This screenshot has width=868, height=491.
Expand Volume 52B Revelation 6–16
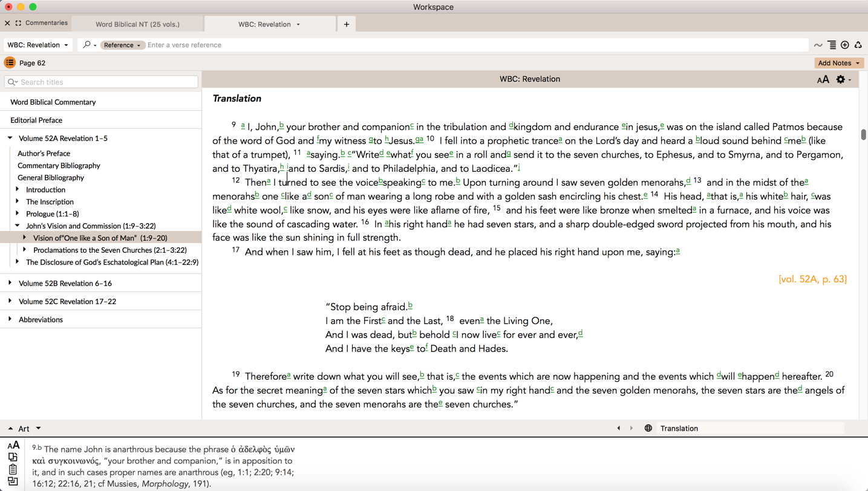coord(10,283)
